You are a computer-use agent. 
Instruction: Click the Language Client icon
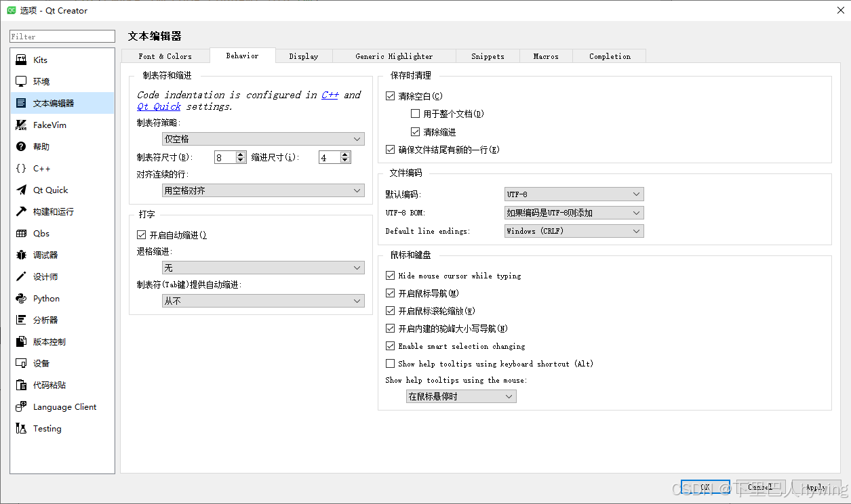[x=21, y=407]
